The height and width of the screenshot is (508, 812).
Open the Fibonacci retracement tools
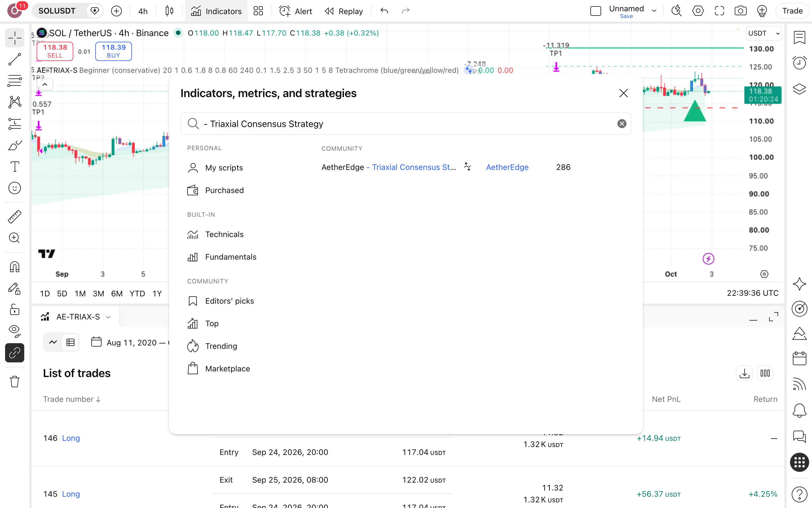pos(14,81)
